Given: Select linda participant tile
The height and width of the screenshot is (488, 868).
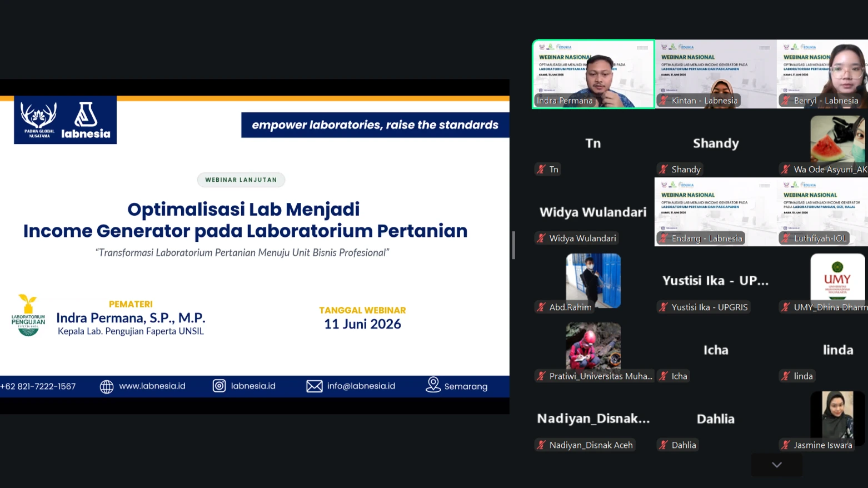Looking at the screenshot, I should click(822, 350).
